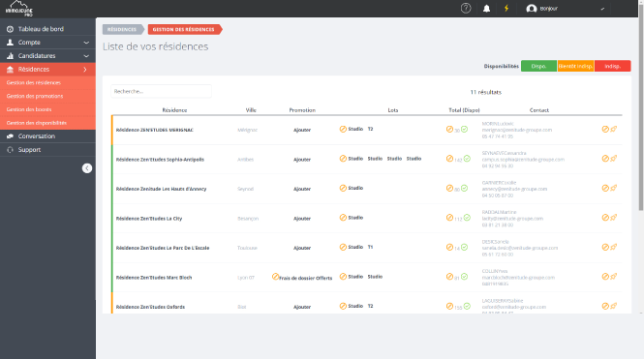
Task: Open Résidence Zen'Etudes Marc Bloch name
Action: point(154,278)
